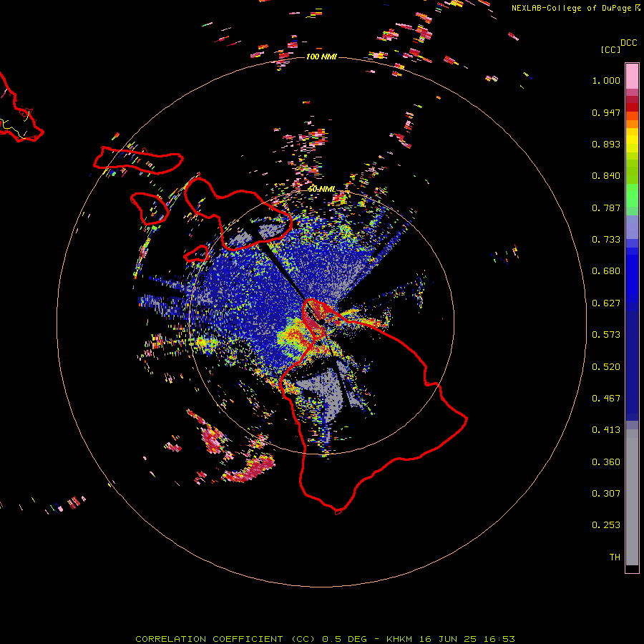Click the 1.000 value on color scale
This screenshot has width=644, height=644.
point(606,80)
